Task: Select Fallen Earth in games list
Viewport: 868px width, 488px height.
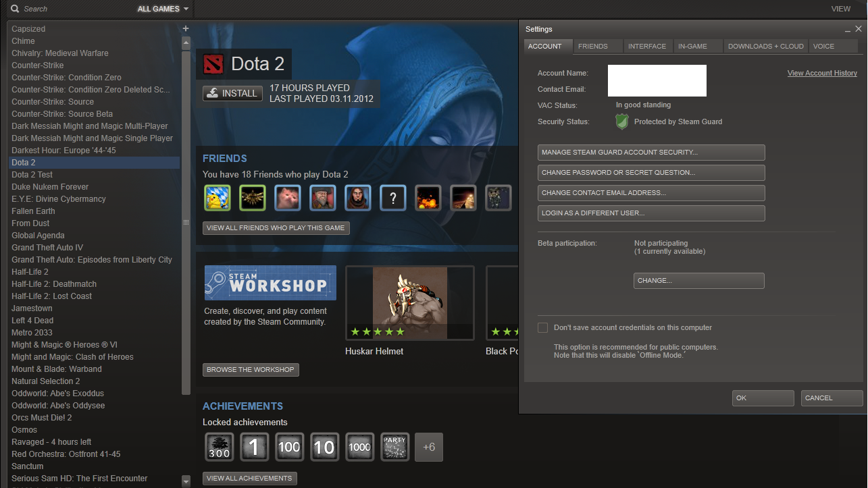Action: [94, 211]
